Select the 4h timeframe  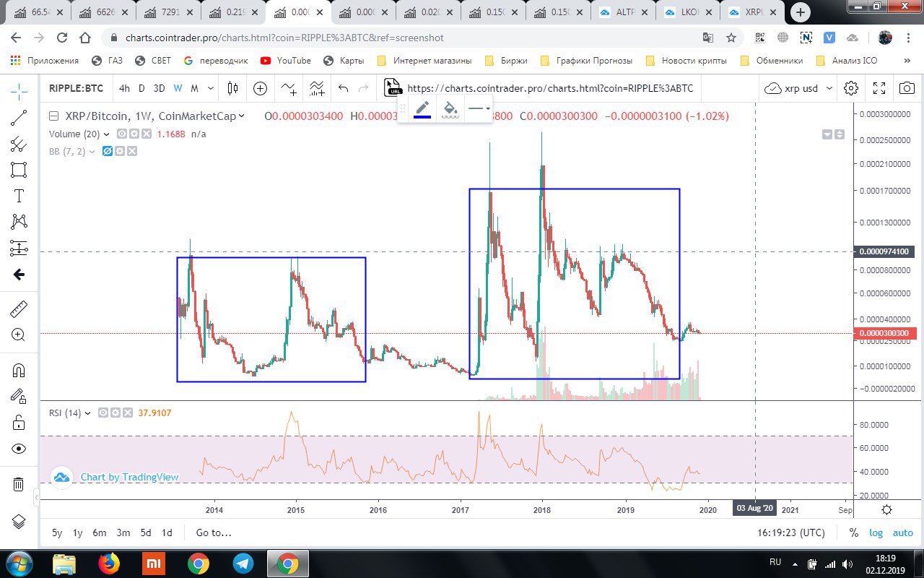tap(125, 88)
